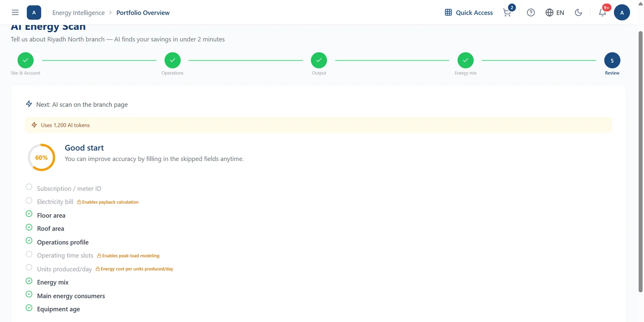Click the Energy mix check icon
644x322 pixels.
click(29, 281)
